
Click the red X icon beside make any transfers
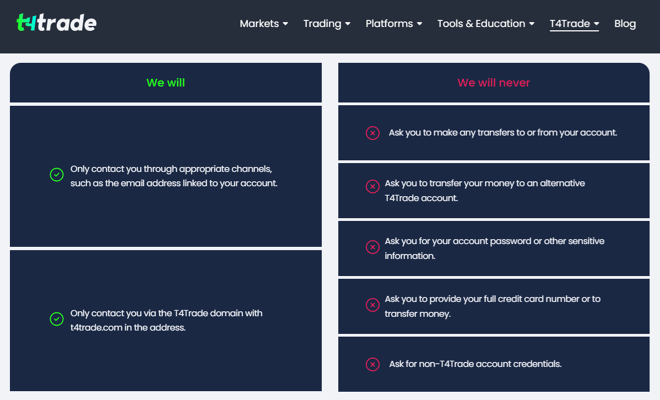(x=373, y=133)
